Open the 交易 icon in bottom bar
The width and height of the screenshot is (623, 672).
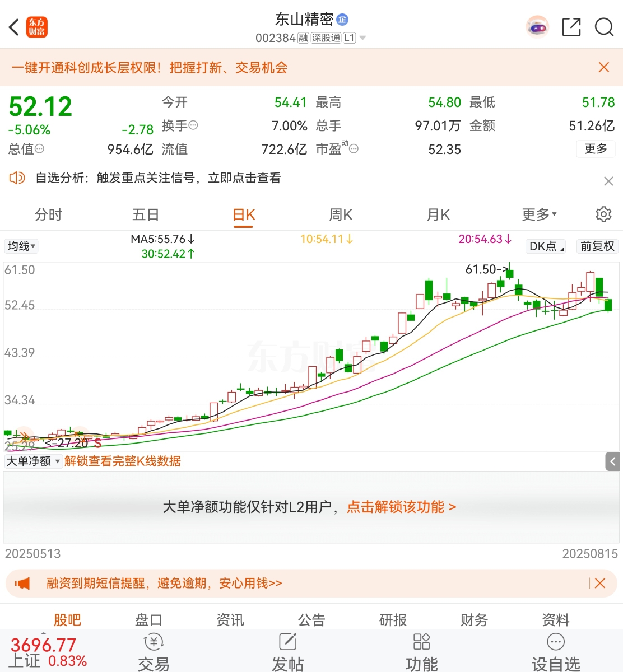tap(154, 652)
